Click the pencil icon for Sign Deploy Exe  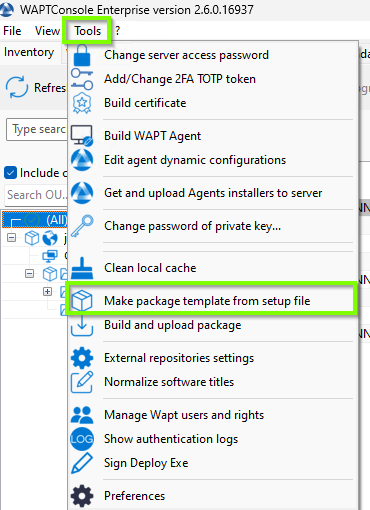82,463
